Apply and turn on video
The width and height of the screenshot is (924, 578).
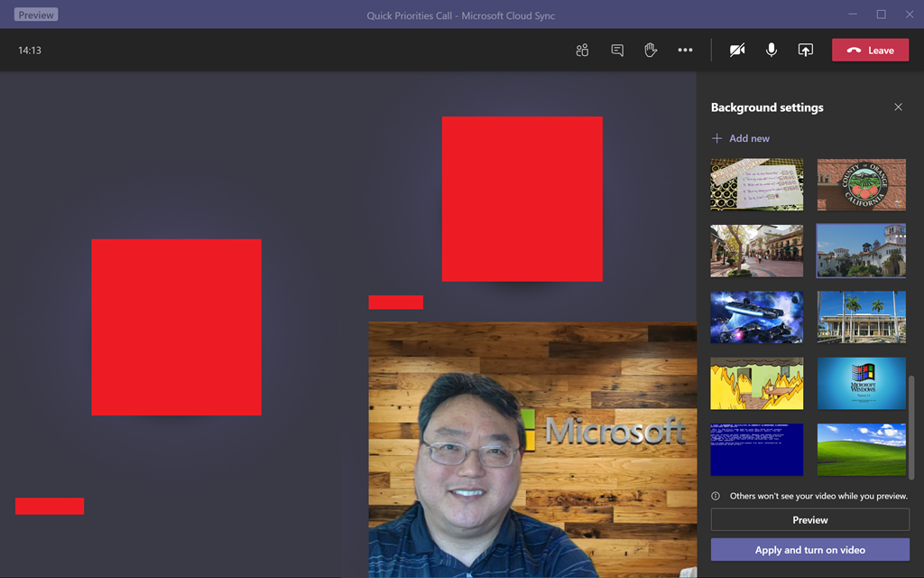pyautogui.click(x=809, y=550)
